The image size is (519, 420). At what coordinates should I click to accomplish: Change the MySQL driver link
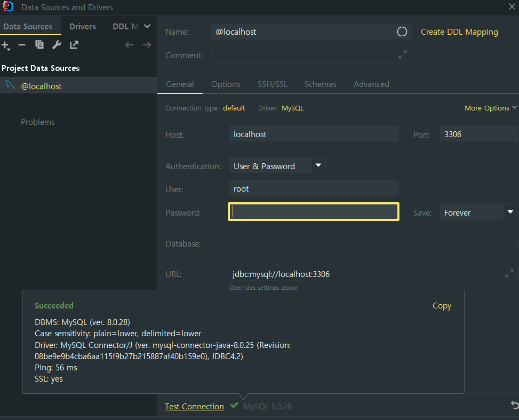click(x=292, y=108)
